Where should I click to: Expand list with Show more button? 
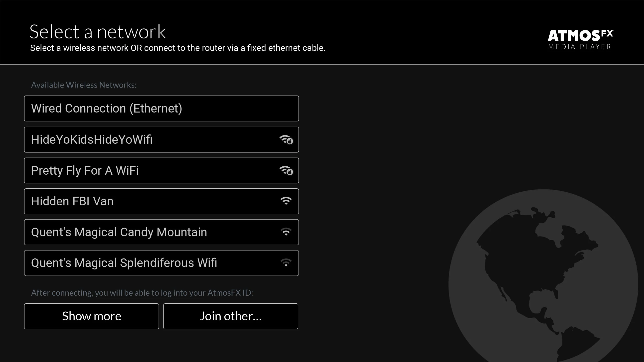coord(92,316)
